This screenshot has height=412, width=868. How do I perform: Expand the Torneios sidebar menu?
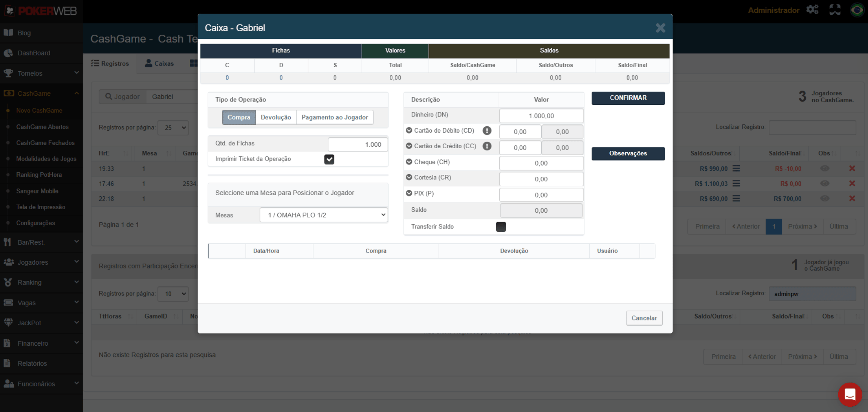(x=41, y=73)
